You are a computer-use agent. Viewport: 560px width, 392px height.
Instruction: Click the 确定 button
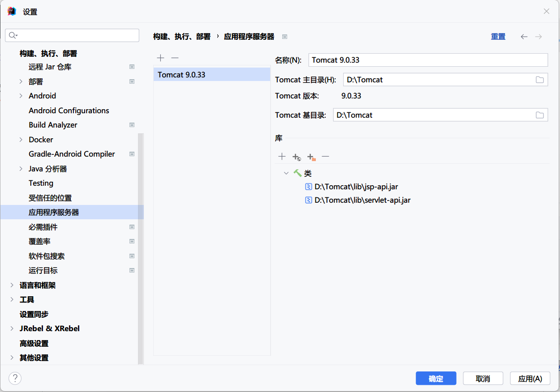(x=435, y=379)
